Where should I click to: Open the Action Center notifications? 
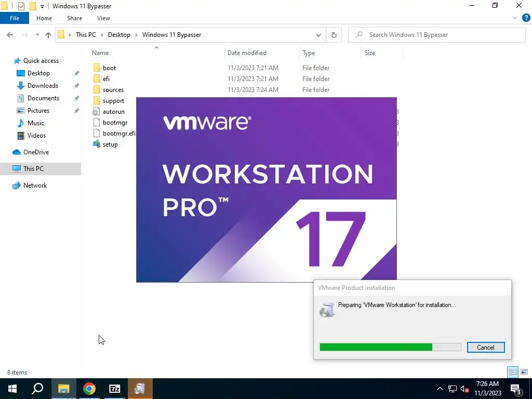click(x=516, y=389)
